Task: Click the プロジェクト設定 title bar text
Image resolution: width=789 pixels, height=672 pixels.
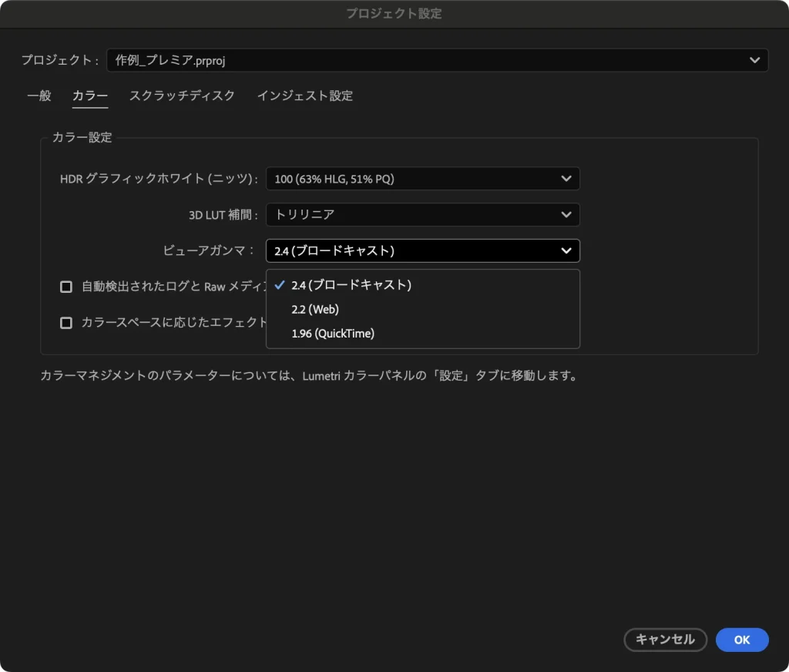Action: [394, 14]
